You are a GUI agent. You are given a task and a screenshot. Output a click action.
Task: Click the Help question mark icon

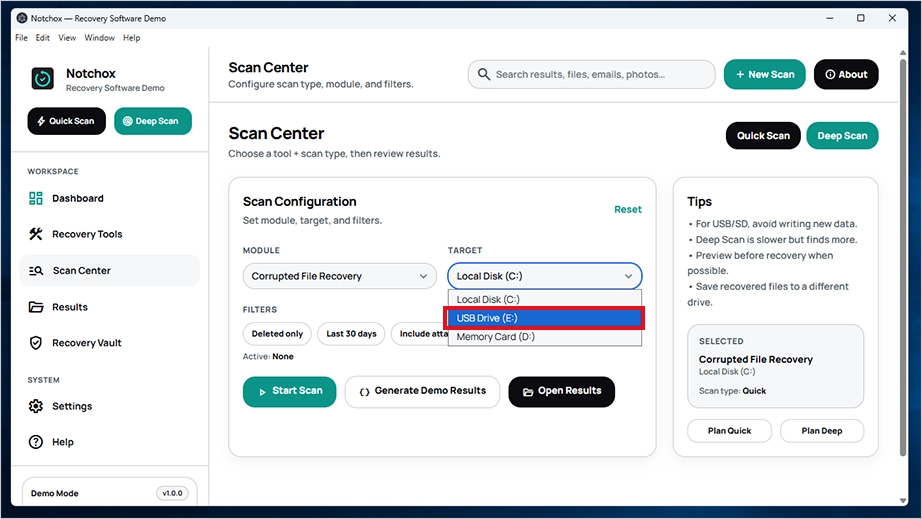(x=36, y=442)
